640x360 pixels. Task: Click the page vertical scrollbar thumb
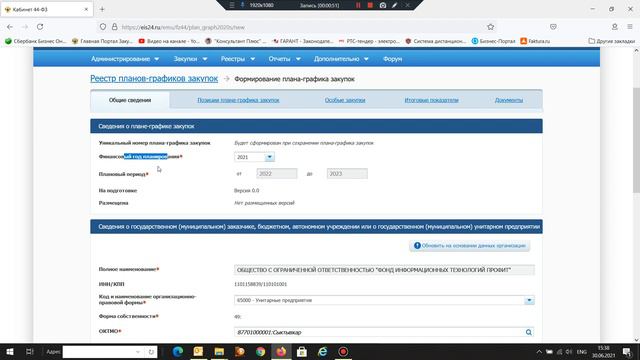(x=636, y=140)
